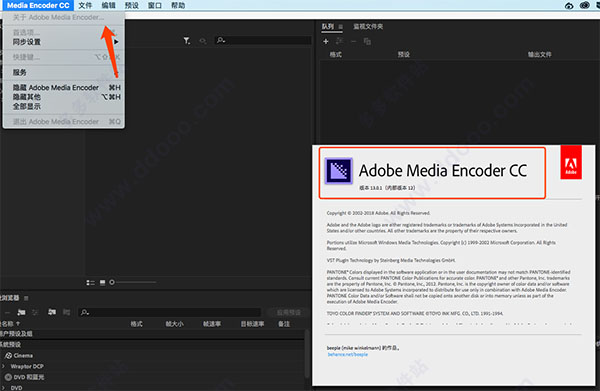Open the 队列 panel menu icon
This screenshot has height=391, width=600.
pyautogui.click(x=341, y=27)
